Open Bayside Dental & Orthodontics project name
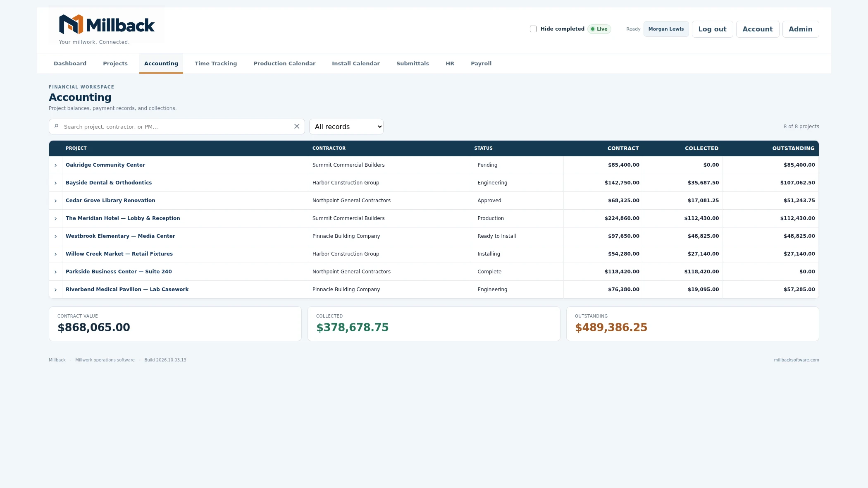The width and height of the screenshot is (868, 488). pos(109,182)
